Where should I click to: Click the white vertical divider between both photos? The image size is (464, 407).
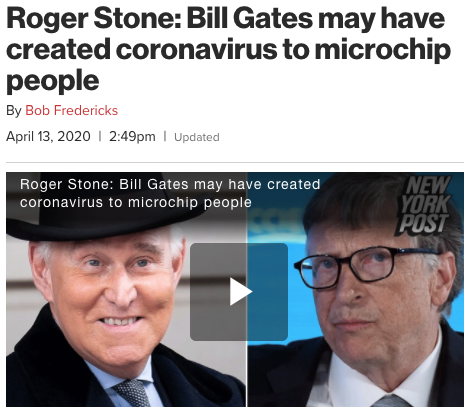pos(247,290)
